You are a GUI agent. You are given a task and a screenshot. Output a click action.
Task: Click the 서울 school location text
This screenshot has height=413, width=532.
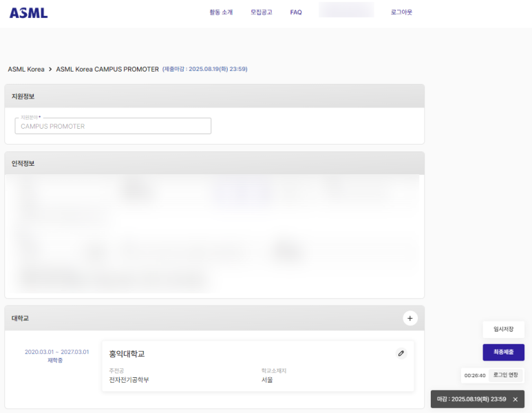pyautogui.click(x=267, y=380)
